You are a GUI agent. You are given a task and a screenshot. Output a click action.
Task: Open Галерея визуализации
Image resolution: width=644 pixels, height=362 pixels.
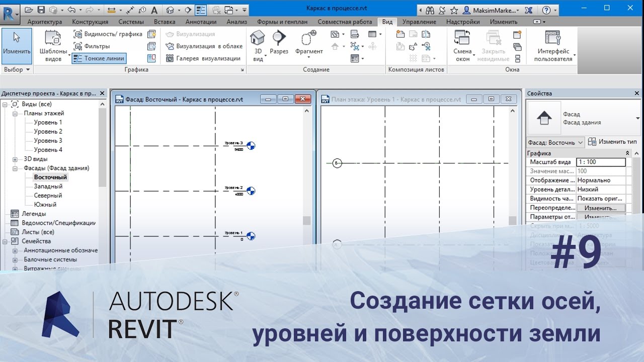click(x=203, y=58)
